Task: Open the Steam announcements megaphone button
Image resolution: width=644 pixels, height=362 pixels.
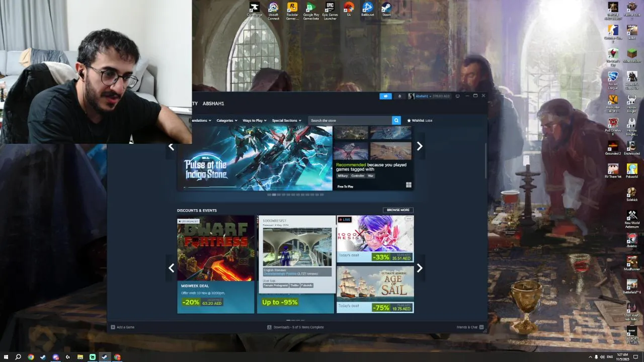Action: tap(385, 96)
